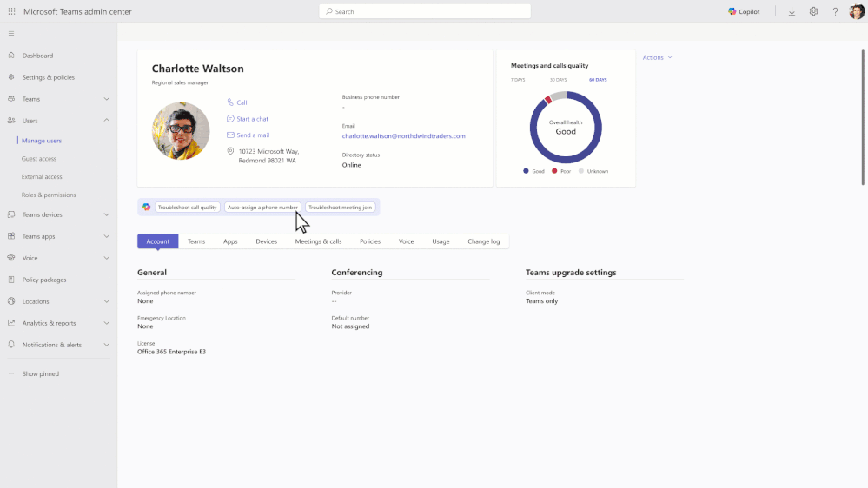Click the Show pinned ellipsis icon
The image size is (868, 488).
[11, 373]
